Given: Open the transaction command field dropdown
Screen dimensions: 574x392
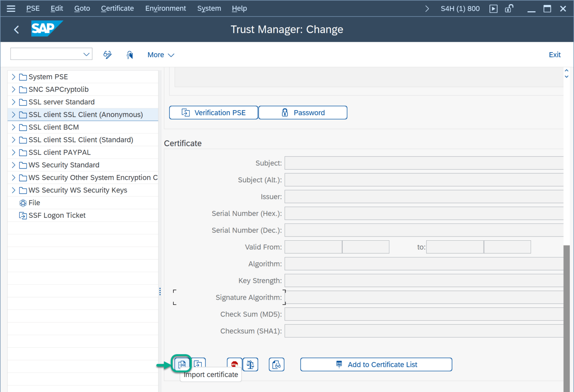Looking at the screenshot, I should pyautogui.click(x=86, y=55).
